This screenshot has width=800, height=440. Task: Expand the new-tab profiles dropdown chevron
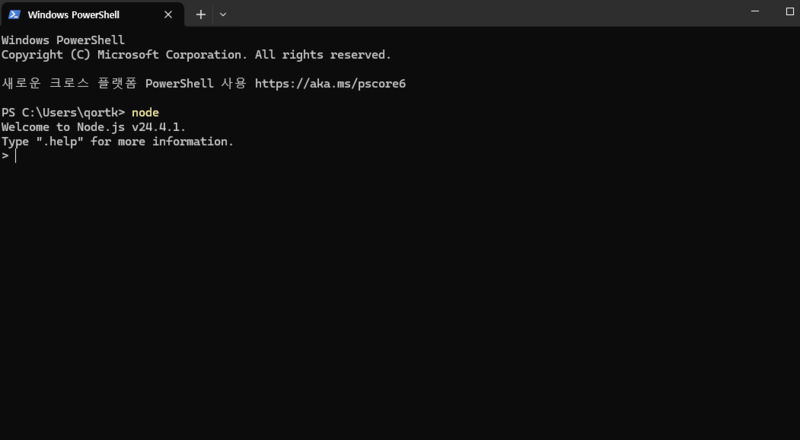(223, 15)
